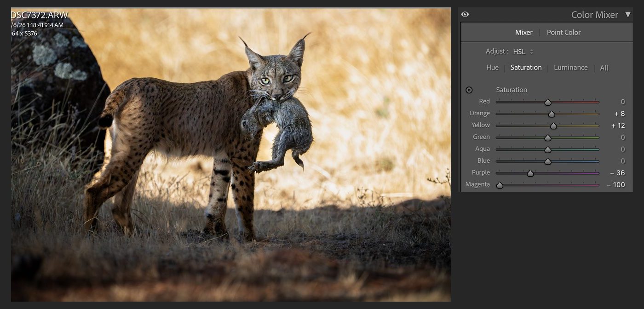This screenshot has width=644, height=309.
Task: Click the Purple value – 36
Action: [617, 173]
